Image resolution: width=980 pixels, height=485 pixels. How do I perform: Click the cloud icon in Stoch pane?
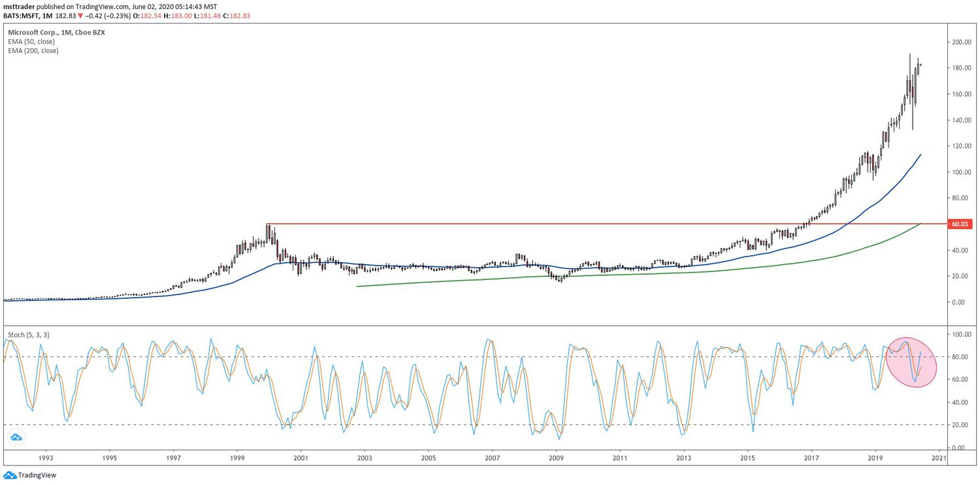click(16, 437)
